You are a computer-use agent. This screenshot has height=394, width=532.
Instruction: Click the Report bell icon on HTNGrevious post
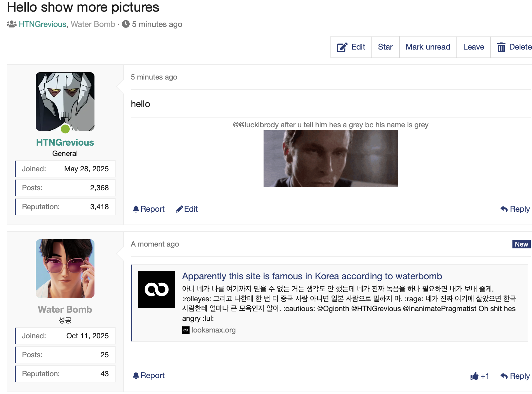136,209
